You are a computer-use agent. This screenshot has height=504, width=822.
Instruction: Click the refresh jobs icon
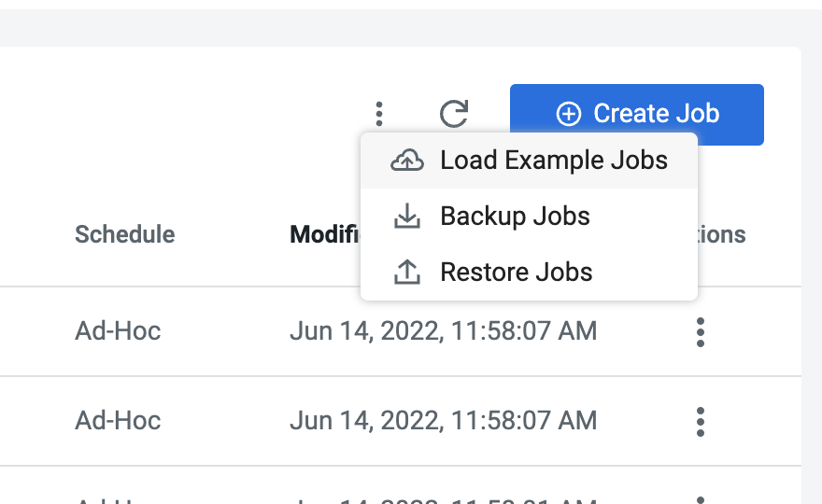(454, 114)
